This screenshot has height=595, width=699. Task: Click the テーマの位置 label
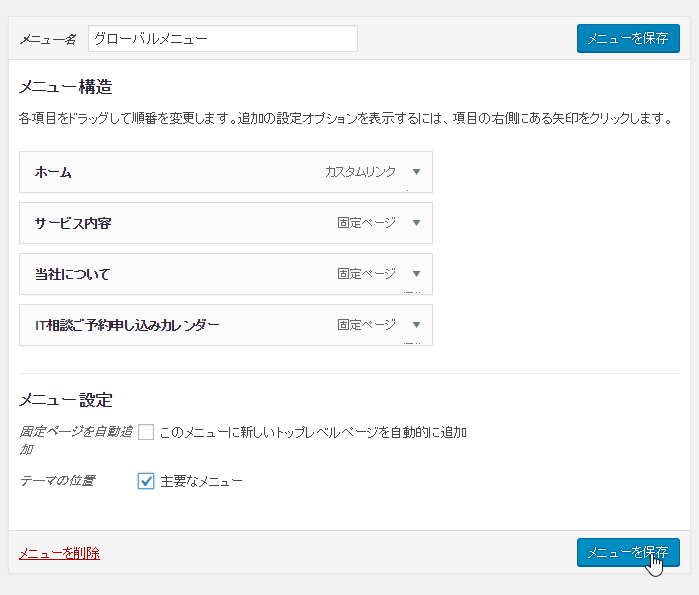point(58,480)
